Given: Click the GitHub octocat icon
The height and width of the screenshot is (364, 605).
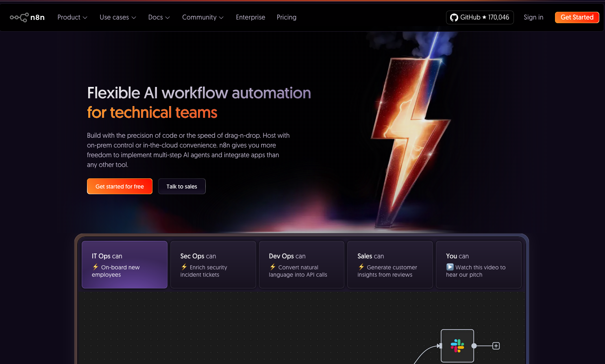Looking at the screenshot, I should coord(454,17).
